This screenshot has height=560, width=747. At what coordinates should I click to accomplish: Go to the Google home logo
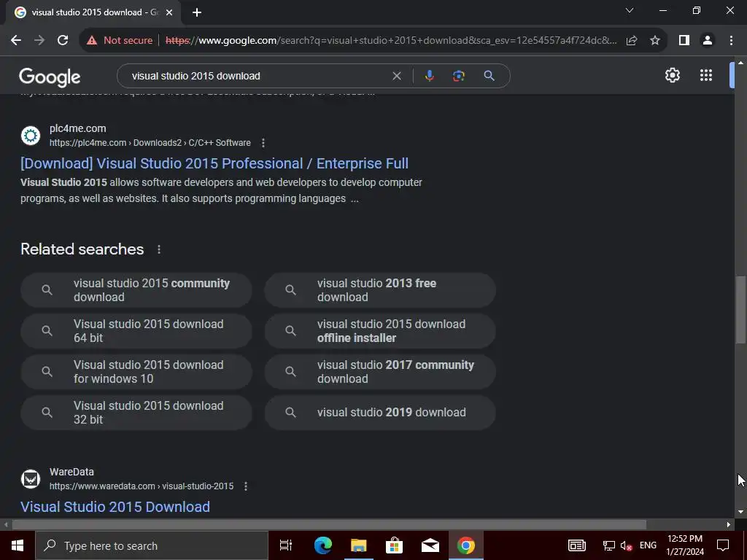50,77
